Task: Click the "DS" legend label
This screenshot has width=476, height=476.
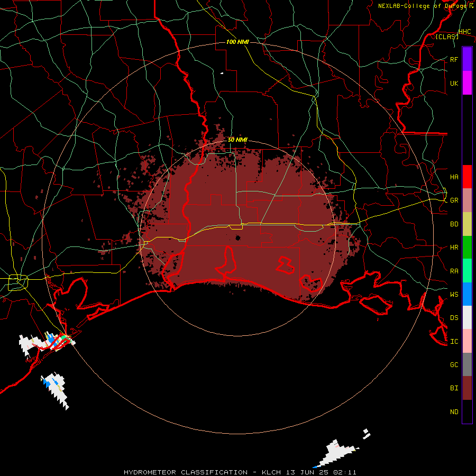Action: [454, 318]
